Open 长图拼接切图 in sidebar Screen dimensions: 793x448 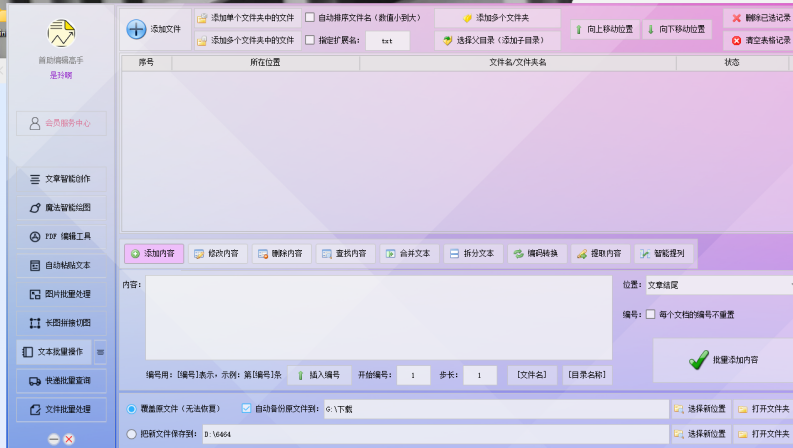click(61, 323)
